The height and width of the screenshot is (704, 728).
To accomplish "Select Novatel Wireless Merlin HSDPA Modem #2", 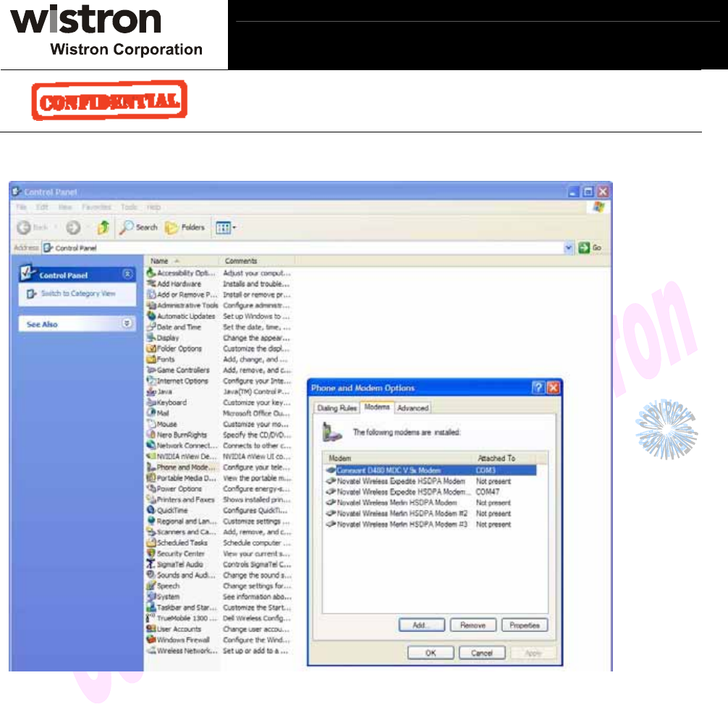I will click(431, 513).
